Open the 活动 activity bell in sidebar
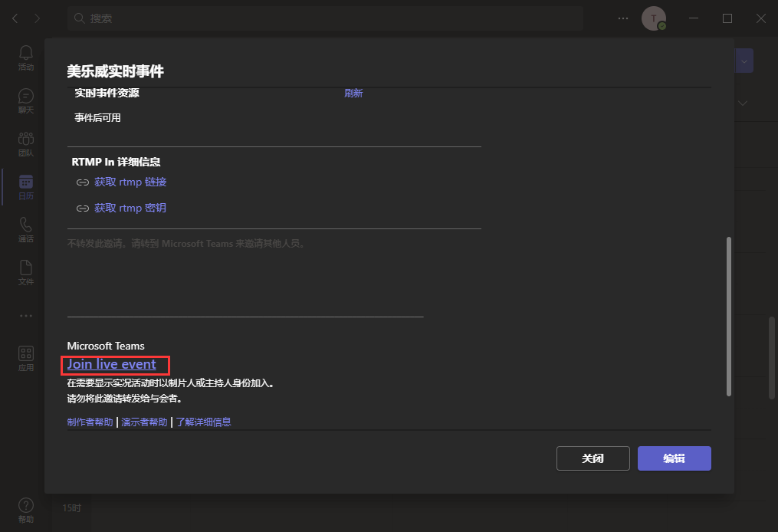This screenshot has width=778, height=532. tap(26, 58)
